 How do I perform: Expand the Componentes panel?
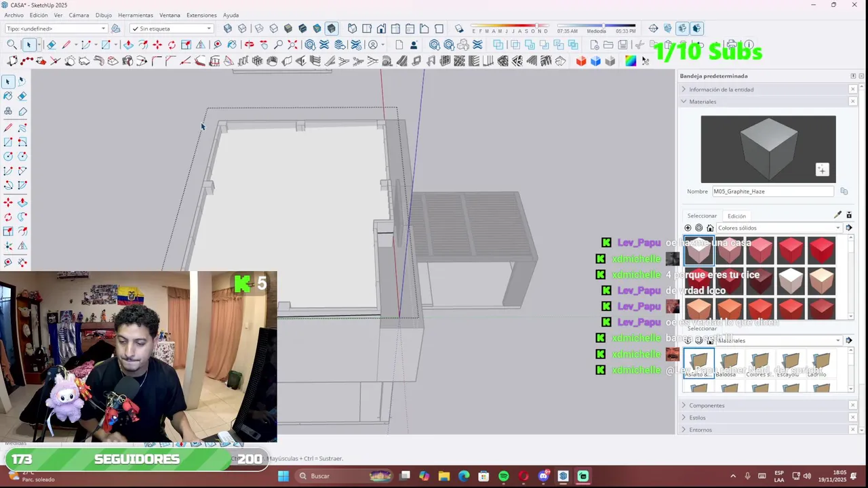pyautogui.click(x=768, y=405)
